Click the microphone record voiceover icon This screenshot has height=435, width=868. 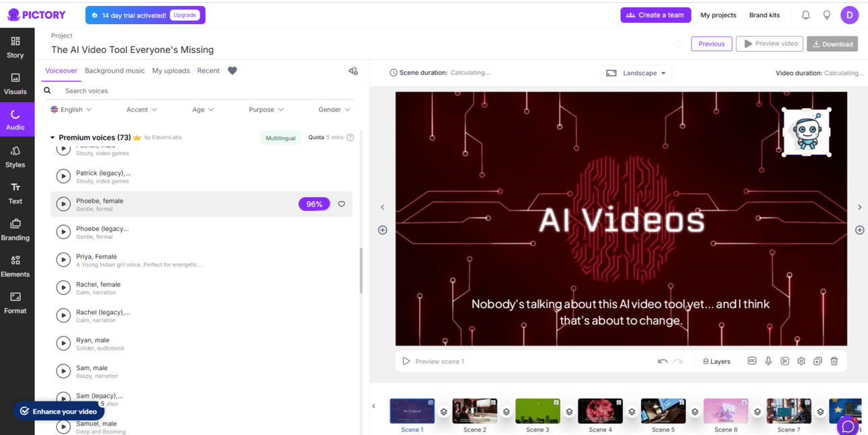[x=769, y=361]
